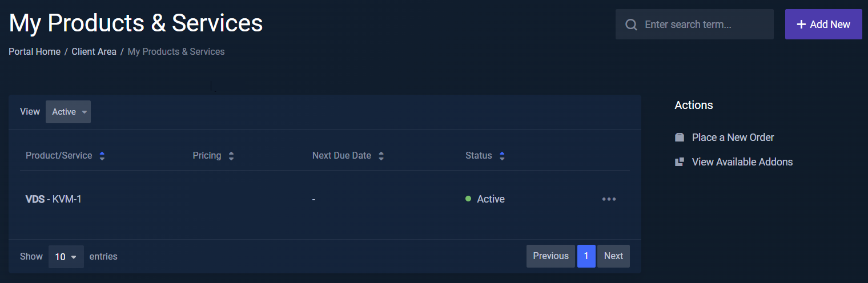Viewport: 868px width, 283px height.
Task: Click the green Active status dot
Action: [468, 199]
